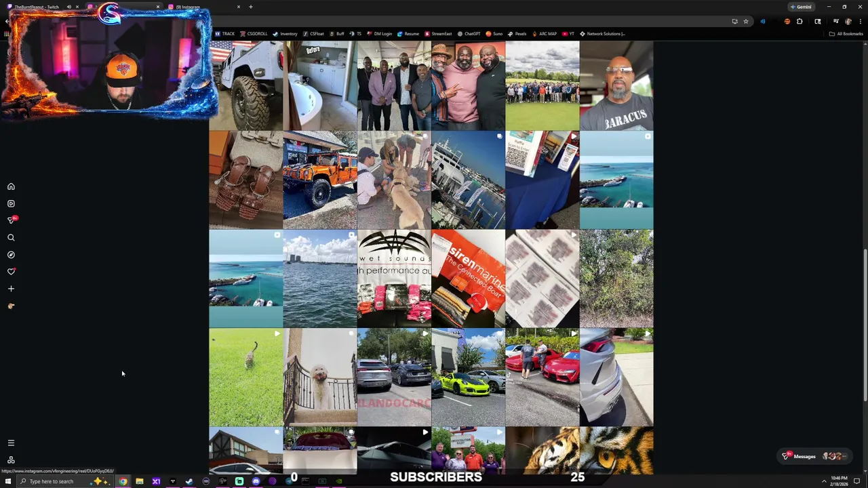868x488 pixels.
Task: Open the brown sandals post
Action: 245,180
